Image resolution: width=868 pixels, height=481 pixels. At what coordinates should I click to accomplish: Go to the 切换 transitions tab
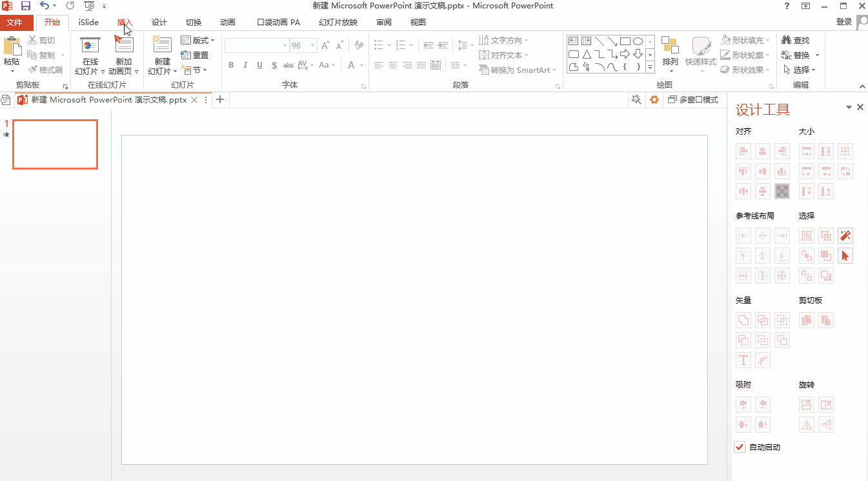coord(194,23)
